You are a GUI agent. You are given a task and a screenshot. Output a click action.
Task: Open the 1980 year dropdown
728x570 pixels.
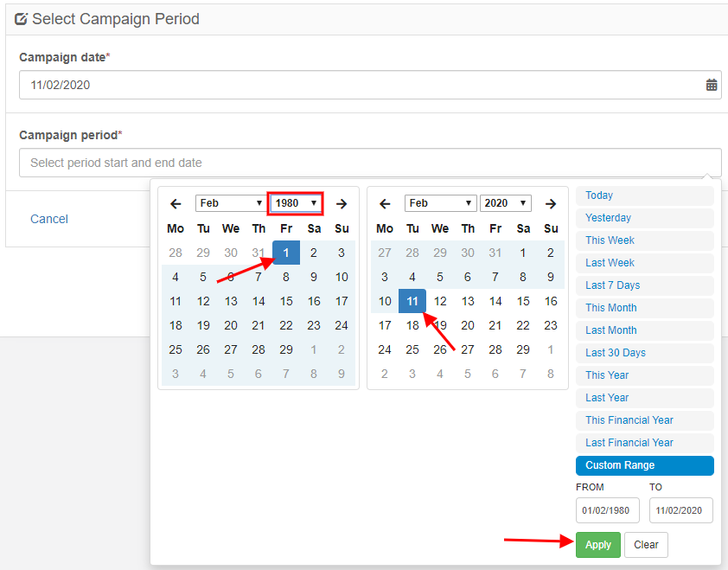pyautogui.click(x=296, y=203)
